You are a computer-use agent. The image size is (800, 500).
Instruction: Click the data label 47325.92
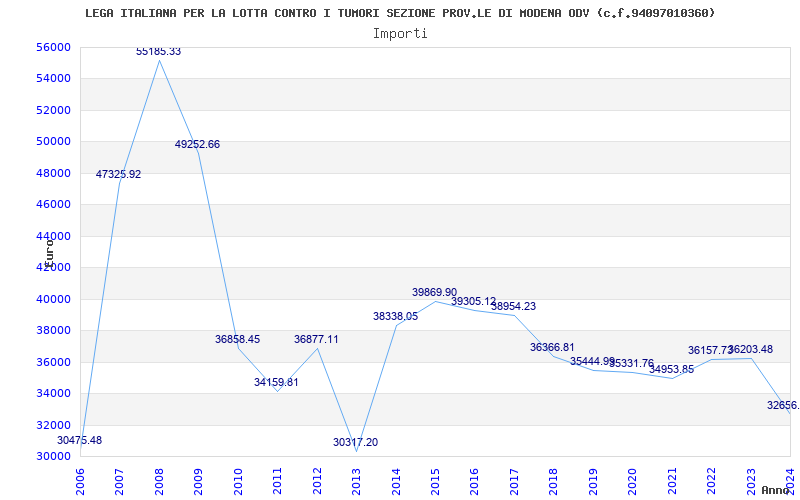pos(118,174)
